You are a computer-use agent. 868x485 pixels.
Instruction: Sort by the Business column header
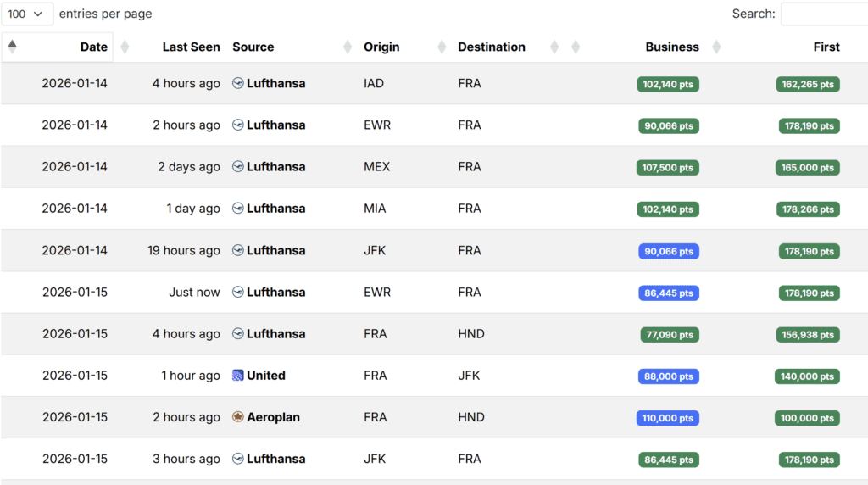point(672,47)
